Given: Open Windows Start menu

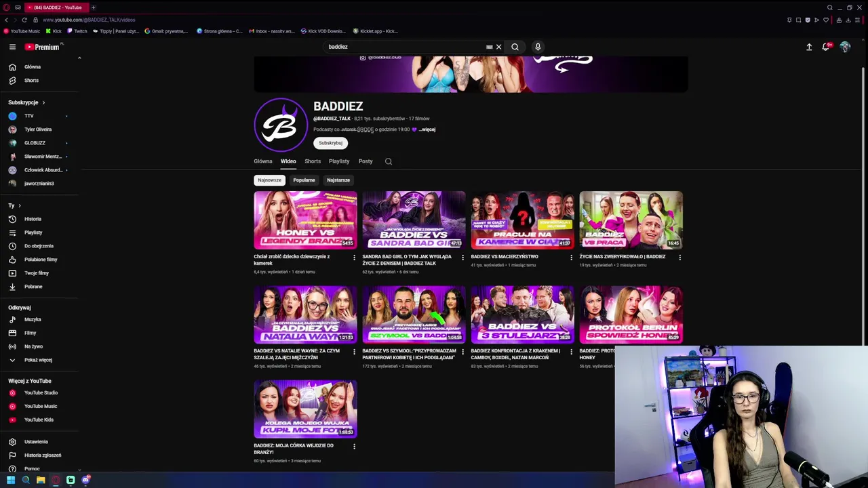Looking at the screenshot, I should 11,480.
